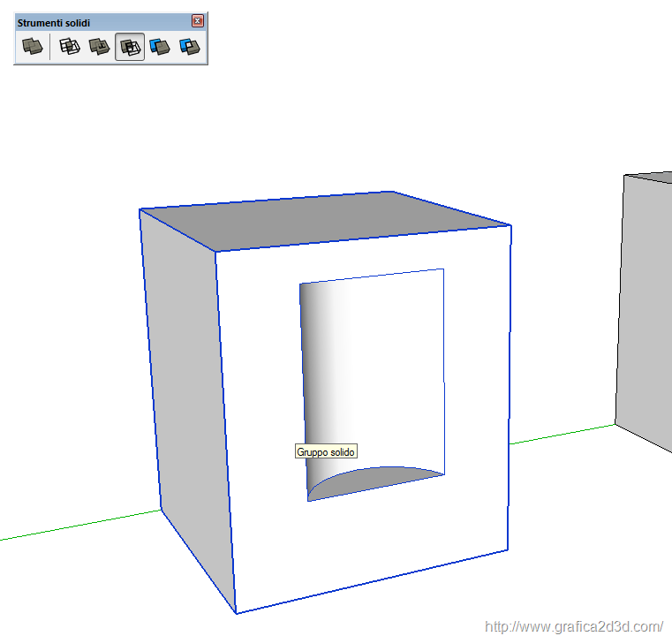Select the Outer Shell solid tool
Screen dimensions: 672x636
pos(33,47)
